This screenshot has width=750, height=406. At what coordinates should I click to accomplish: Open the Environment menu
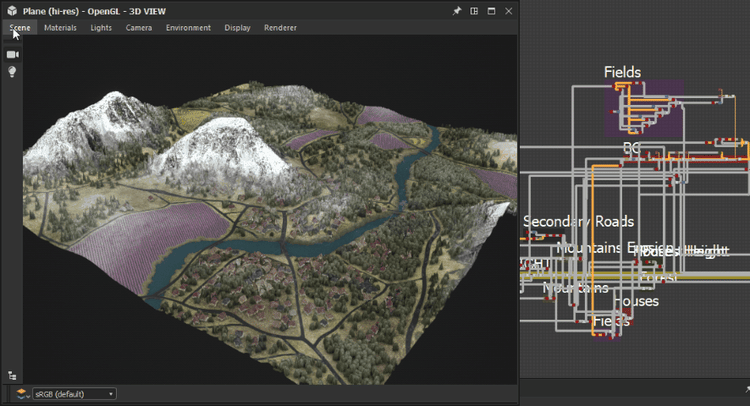(188, 28)
